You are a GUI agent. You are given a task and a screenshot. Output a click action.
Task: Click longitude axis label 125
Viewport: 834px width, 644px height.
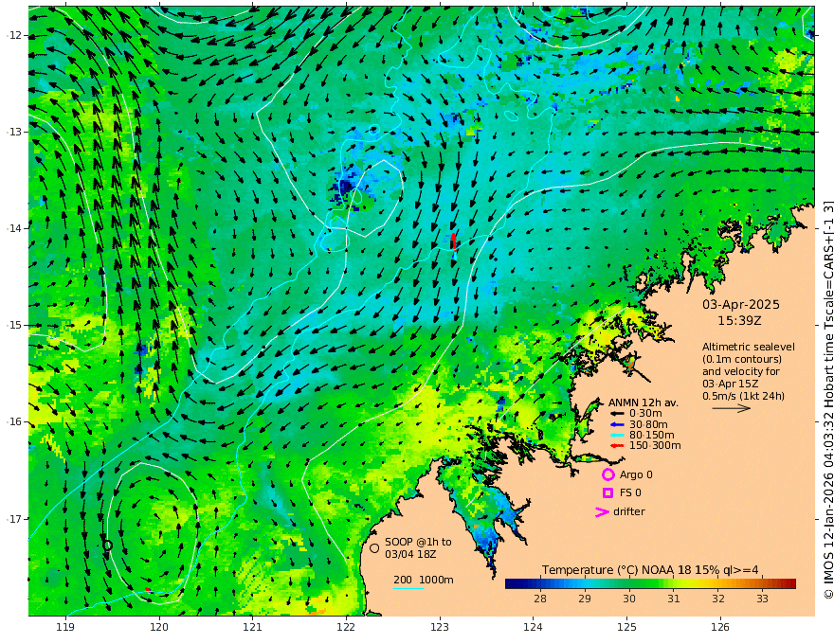[x=626, y=627]
